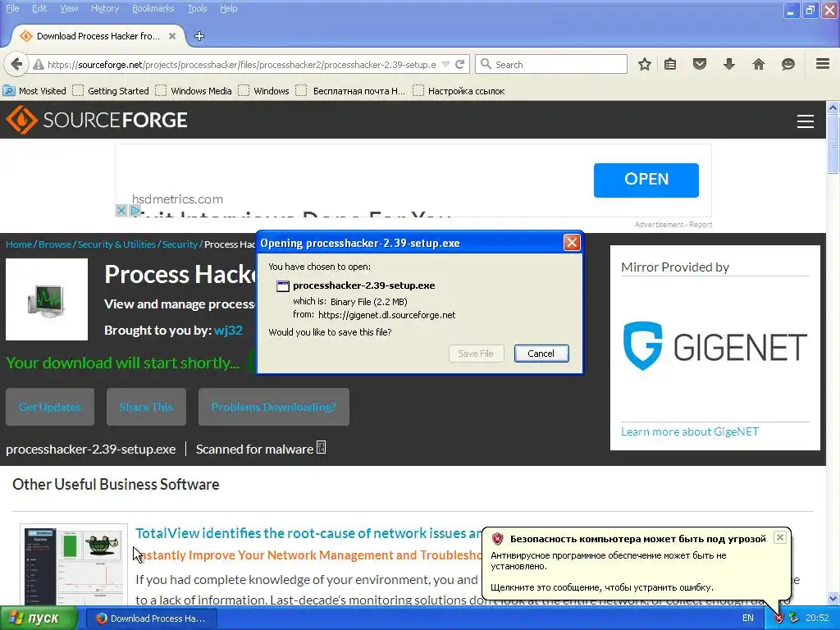Open the File menu
840x630 pixels.
(12, 8)
